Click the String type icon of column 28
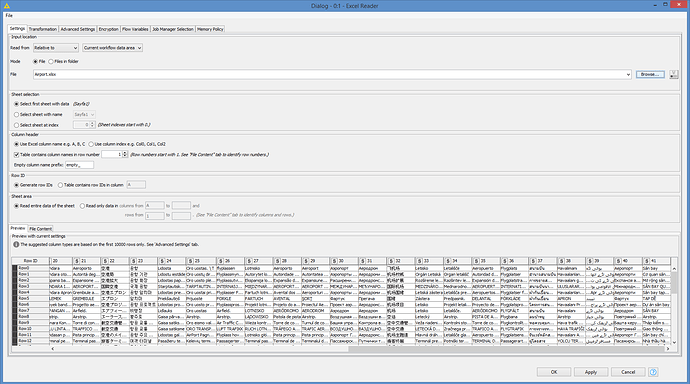The height and width of the screenshot is (384, 690). point(277,261)
